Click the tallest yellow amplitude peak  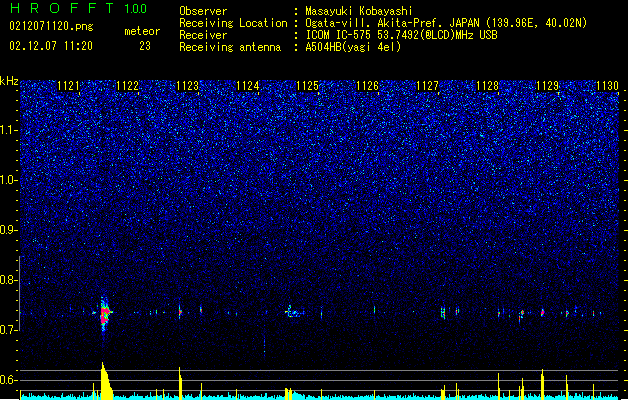click(106, 381)
